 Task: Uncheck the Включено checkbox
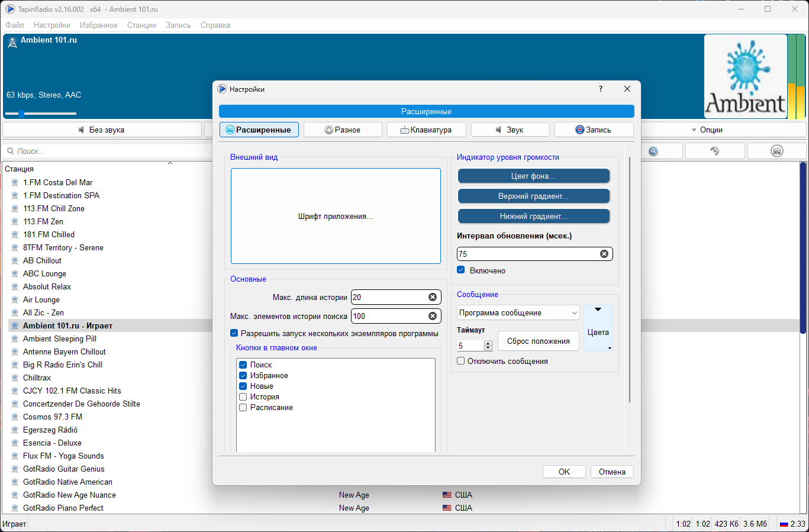[461, 270]
